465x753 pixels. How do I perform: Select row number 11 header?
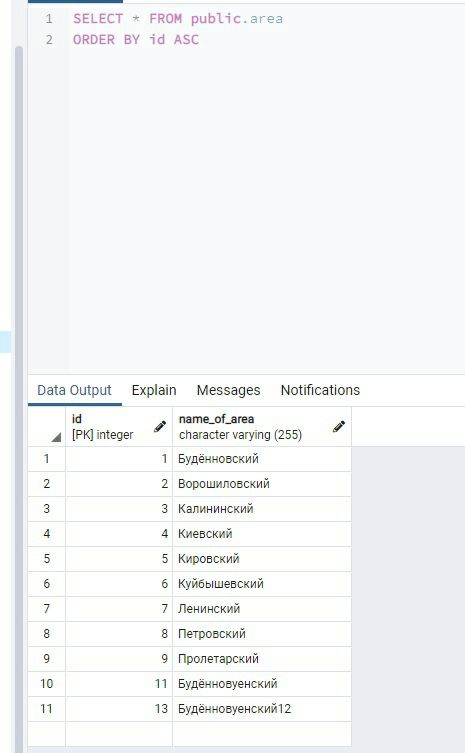point(47,709)
